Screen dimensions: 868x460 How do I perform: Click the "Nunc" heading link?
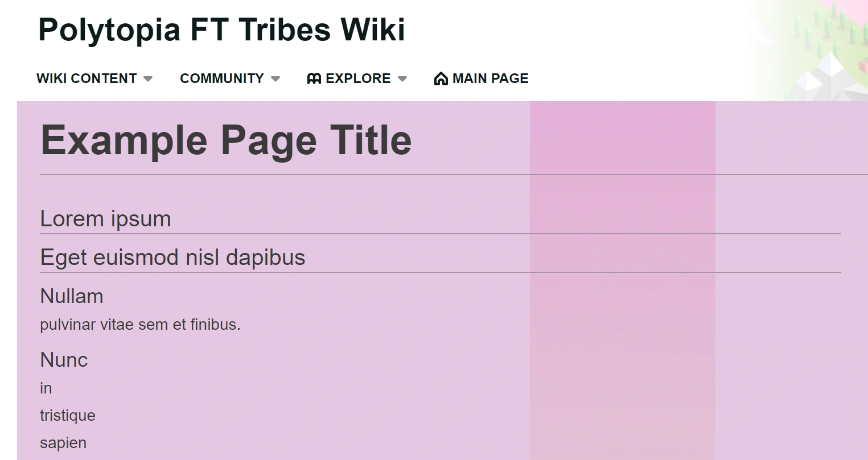[63, 360]
